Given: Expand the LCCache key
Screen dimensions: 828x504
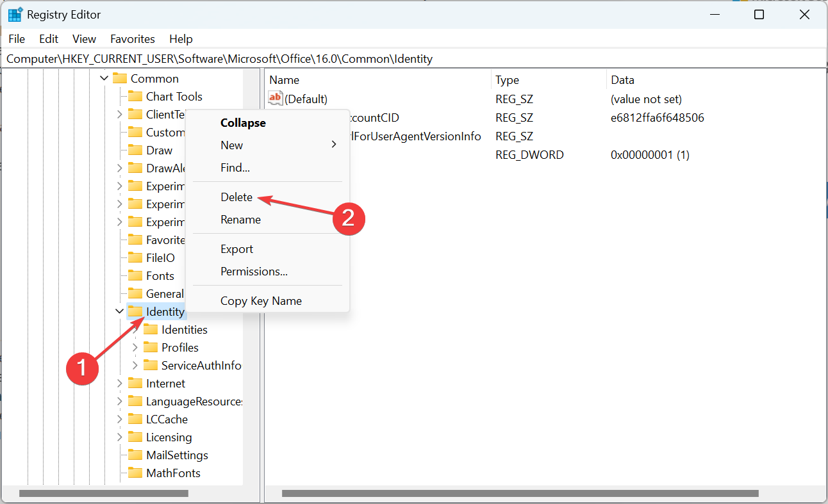Looking at the screenshot, I should click(x=119, y=419).
